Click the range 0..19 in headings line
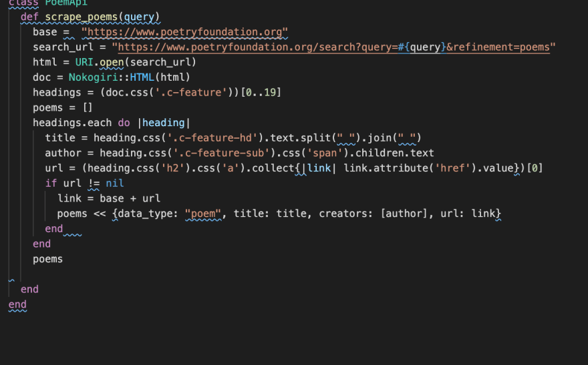This screenshot has height=365, width=588. [261, 93]
